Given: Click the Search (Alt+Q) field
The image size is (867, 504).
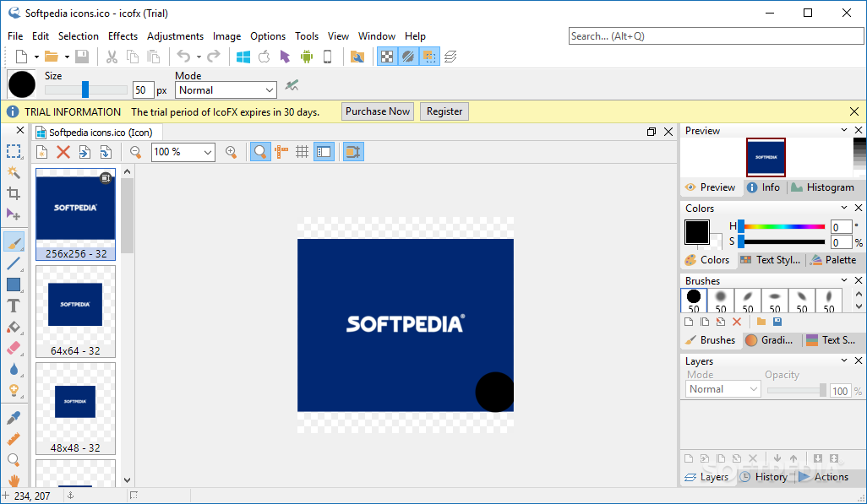Looking at the screenshot, I should pos(716,36).
